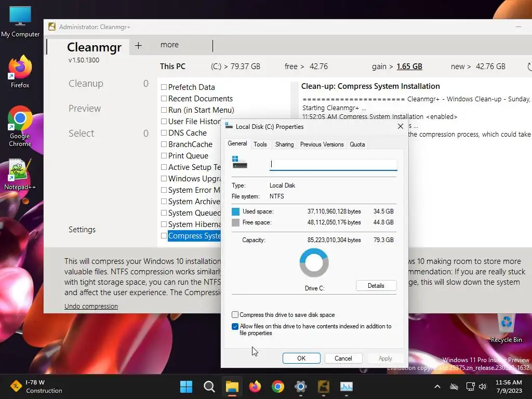
Task: Switch to the Tools tab
Action: point(260,144)
